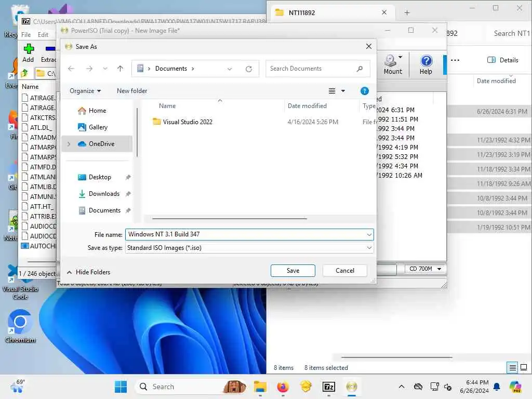Image resolution: width=532 pixels, height=399 pixels.
Task: Open 7-Zip from the taskbar
Action: tap(328, 387)
